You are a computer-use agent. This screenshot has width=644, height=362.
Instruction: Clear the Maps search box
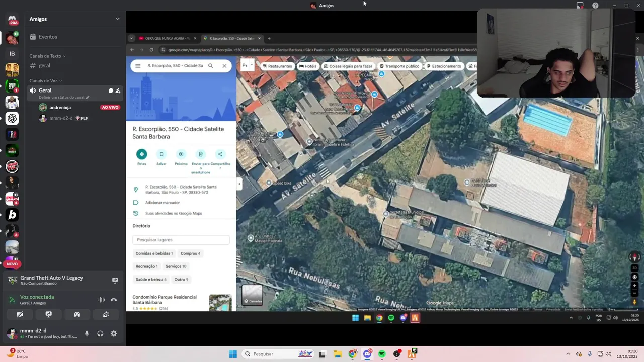tap(224, 66)
